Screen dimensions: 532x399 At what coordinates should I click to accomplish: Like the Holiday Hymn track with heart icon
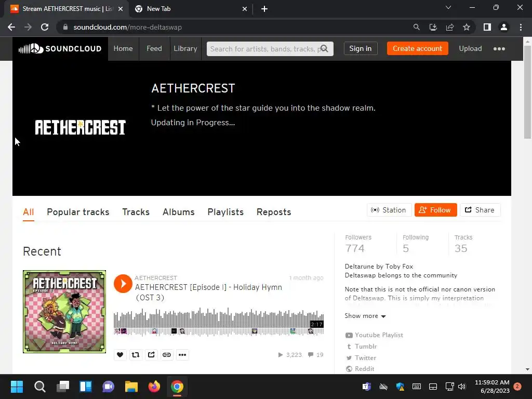click(120, 354)
